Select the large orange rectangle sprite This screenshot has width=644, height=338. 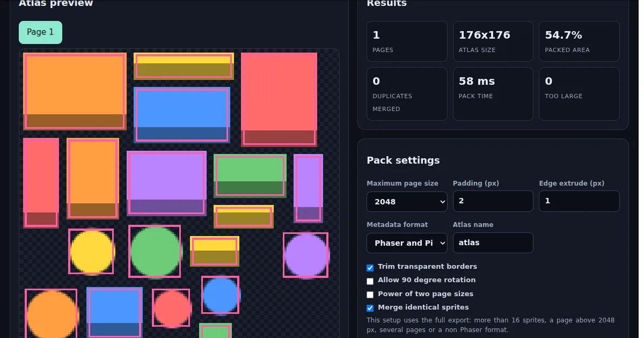tap(75, 91)
